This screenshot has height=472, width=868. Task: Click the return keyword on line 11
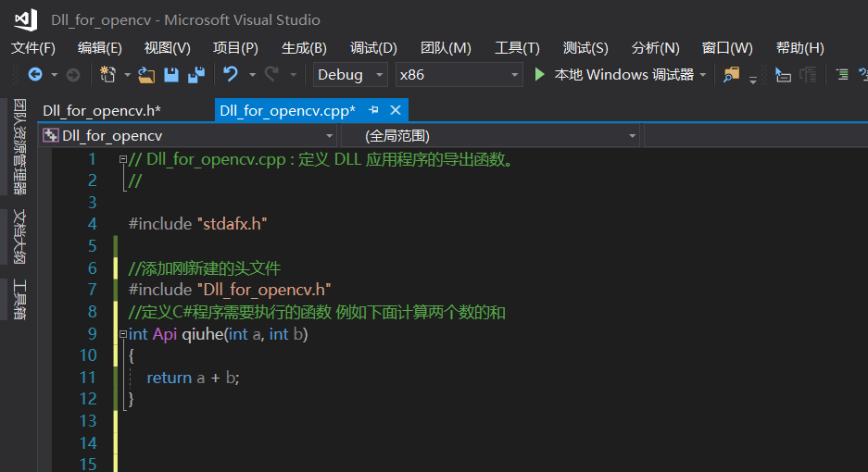point(169,378)
